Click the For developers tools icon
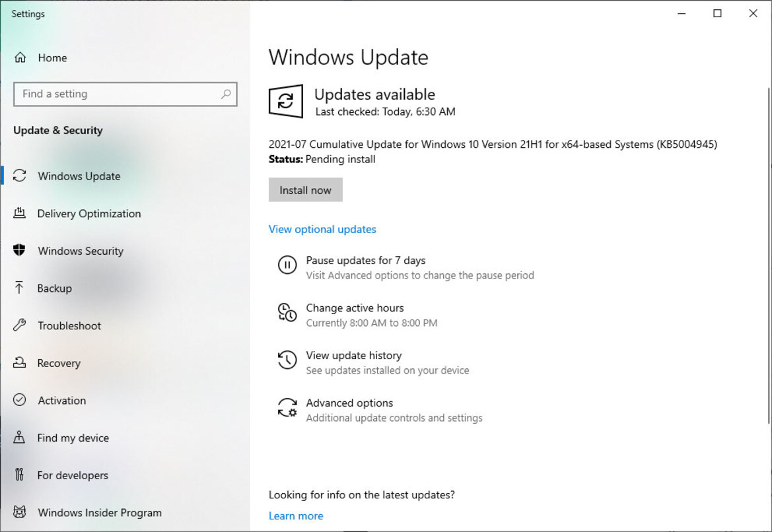This screenshot has height=532, width=772. tap(19, 475)
